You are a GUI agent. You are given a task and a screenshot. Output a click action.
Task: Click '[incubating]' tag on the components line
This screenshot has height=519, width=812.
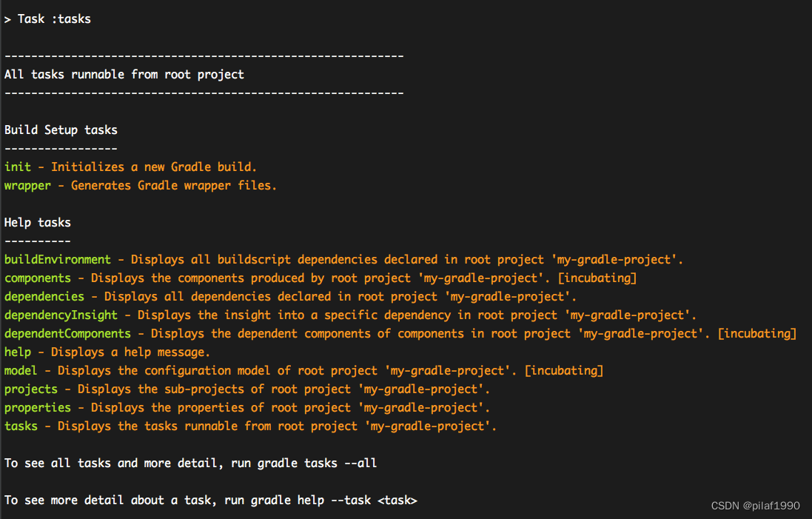(x=597, y=278)
